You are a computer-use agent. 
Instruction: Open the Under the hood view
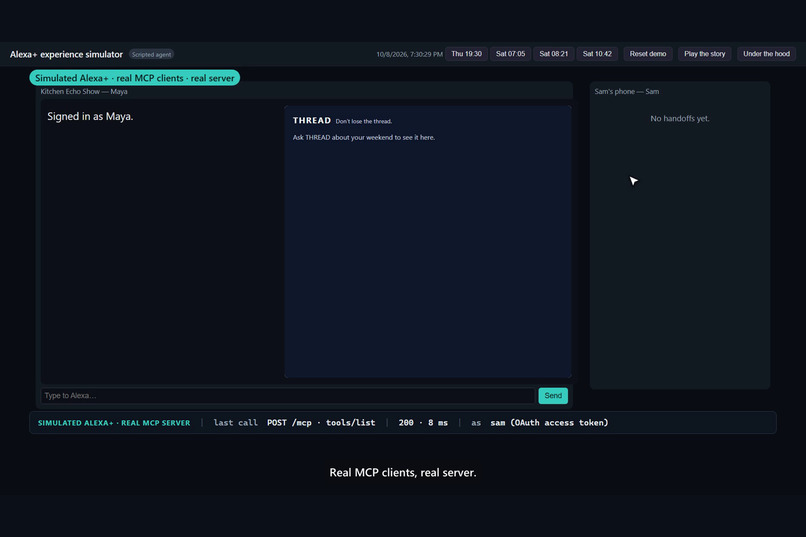pyautogui.click(x=766, y=54)
